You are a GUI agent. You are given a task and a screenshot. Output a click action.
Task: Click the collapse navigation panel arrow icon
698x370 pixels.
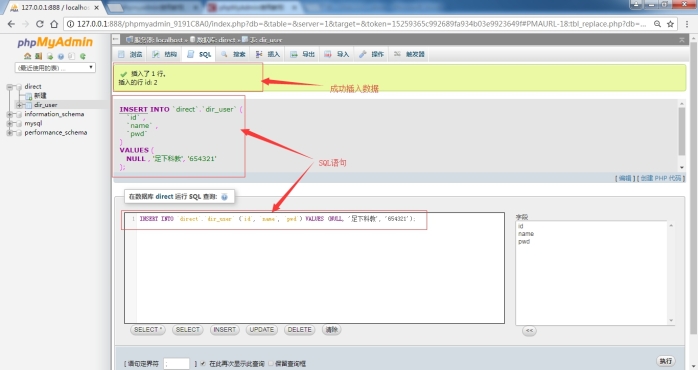[116, 39]
